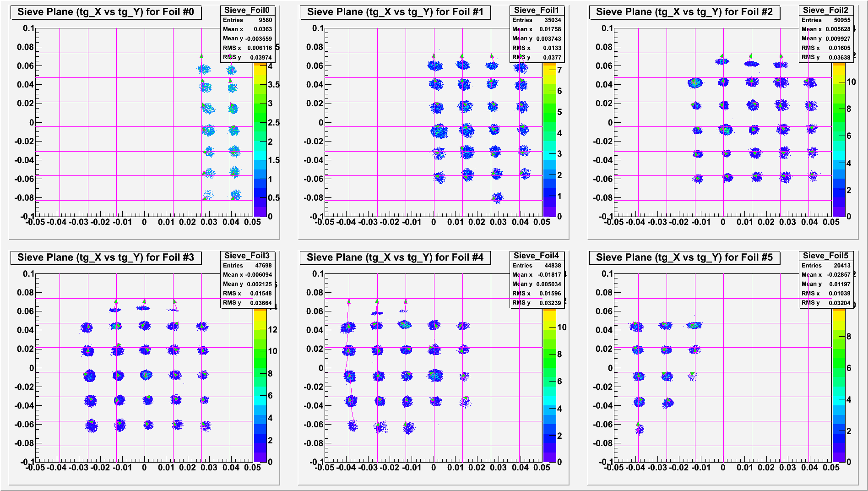Click the Sieve_Foil1 stats box header
This screenshot has width=868, height=491.
tap(537, 10)
